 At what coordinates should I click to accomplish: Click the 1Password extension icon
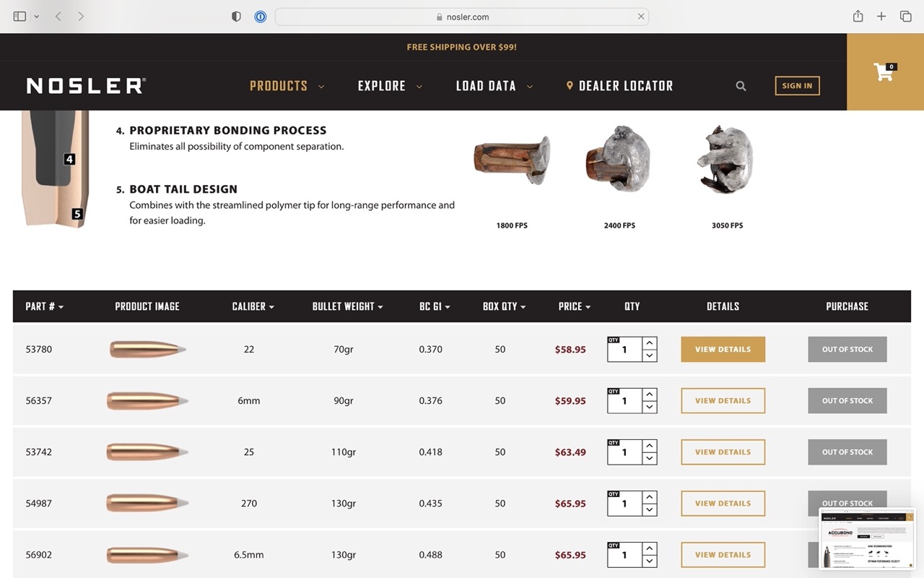[x=261, y=17]
